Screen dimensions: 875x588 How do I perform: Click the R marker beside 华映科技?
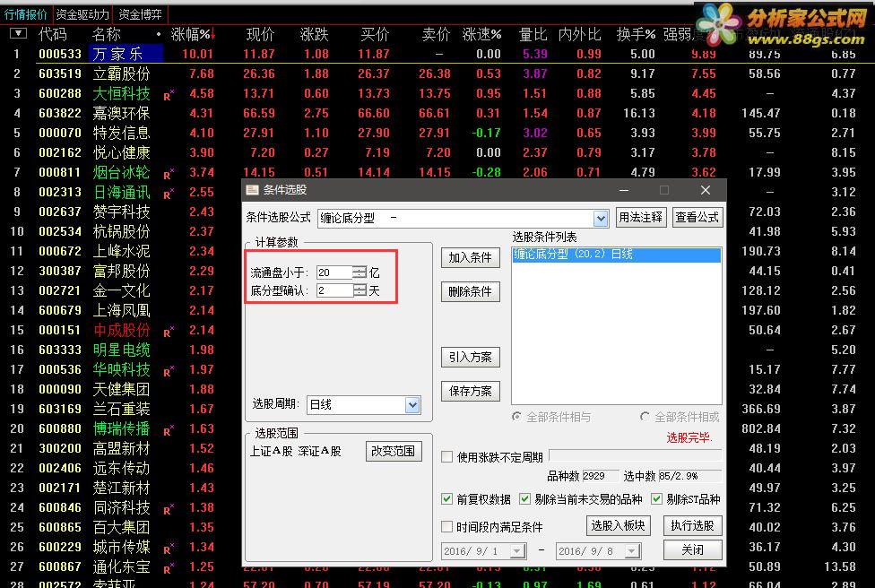point(169,372)
